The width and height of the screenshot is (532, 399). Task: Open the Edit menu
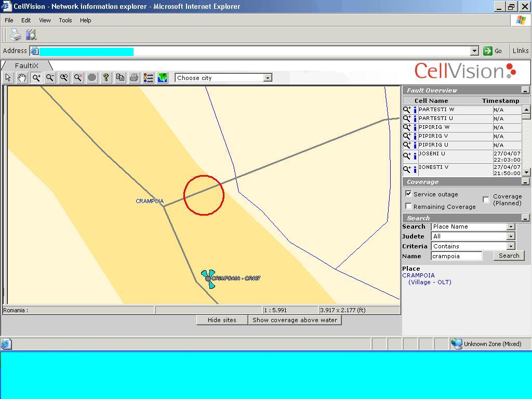[x=26, y=20]
